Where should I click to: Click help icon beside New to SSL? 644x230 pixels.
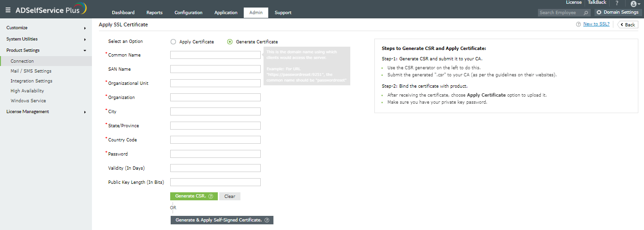pos(578,24)
